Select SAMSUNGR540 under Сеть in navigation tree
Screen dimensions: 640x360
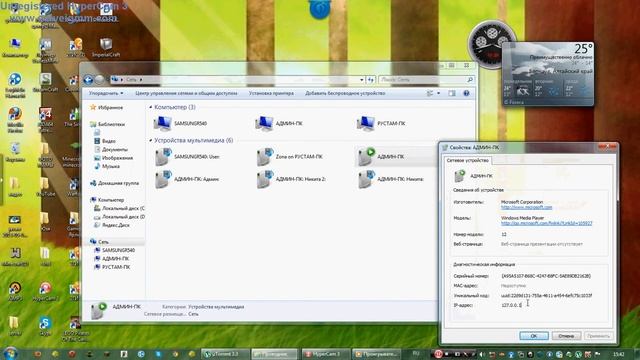[114, 250]
